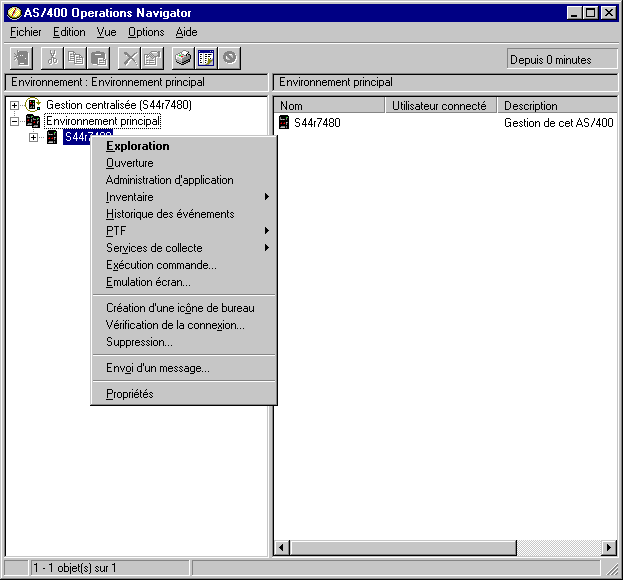Click the Copy toolbar icon
The height and width of the screenshot is (580, 623).
(x=75, y=58)
